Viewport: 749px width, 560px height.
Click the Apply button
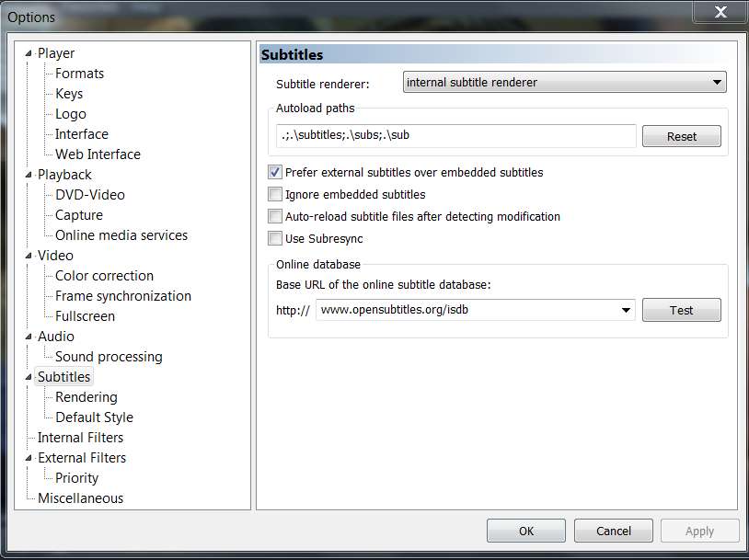700,531
